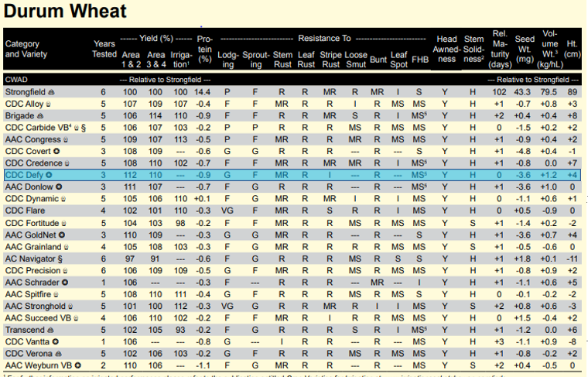Click CDC Fortitude's 98 irrigation yield value
588x377 pixels.
tap(180, 224)
